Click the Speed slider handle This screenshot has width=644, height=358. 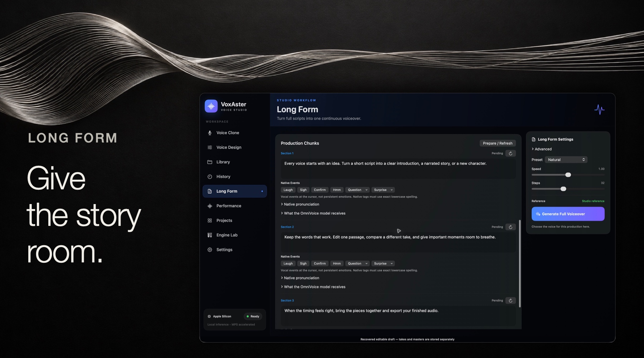click(568, 175)
